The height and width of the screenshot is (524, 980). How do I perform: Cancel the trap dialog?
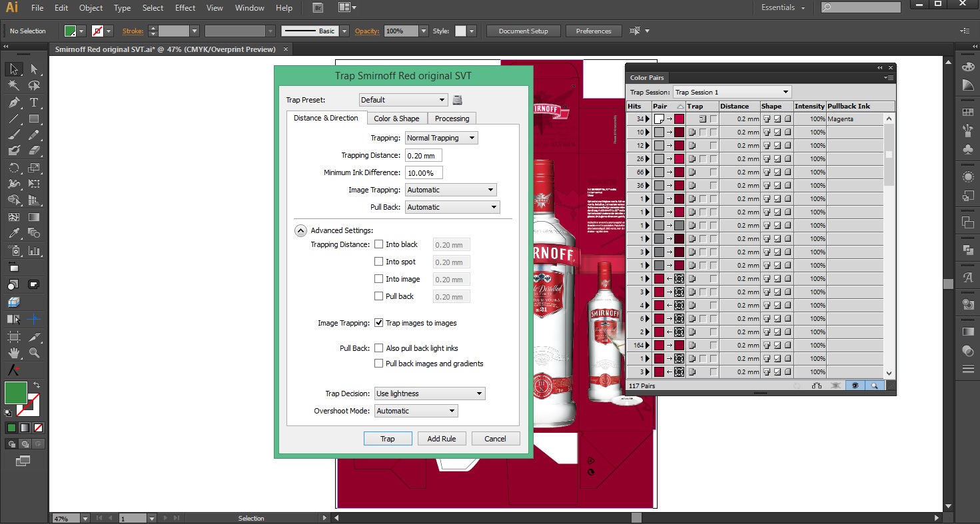[x=495, y=439]
